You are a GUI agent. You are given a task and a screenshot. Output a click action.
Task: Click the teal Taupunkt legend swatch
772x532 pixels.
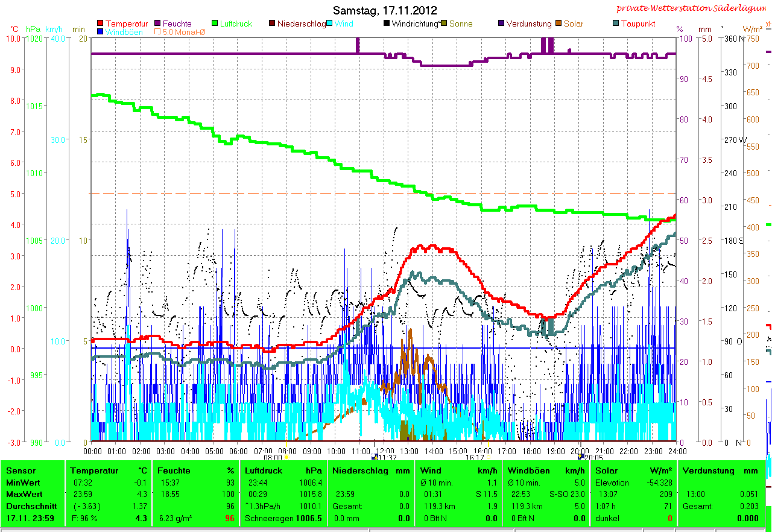pyautogui.click(x=616, y=24)
